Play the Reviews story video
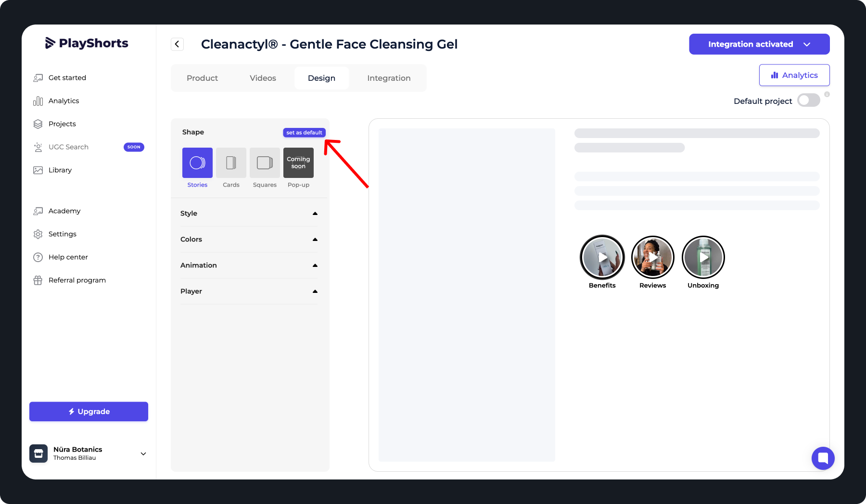The image size is (866, 504). coord(653,257)
